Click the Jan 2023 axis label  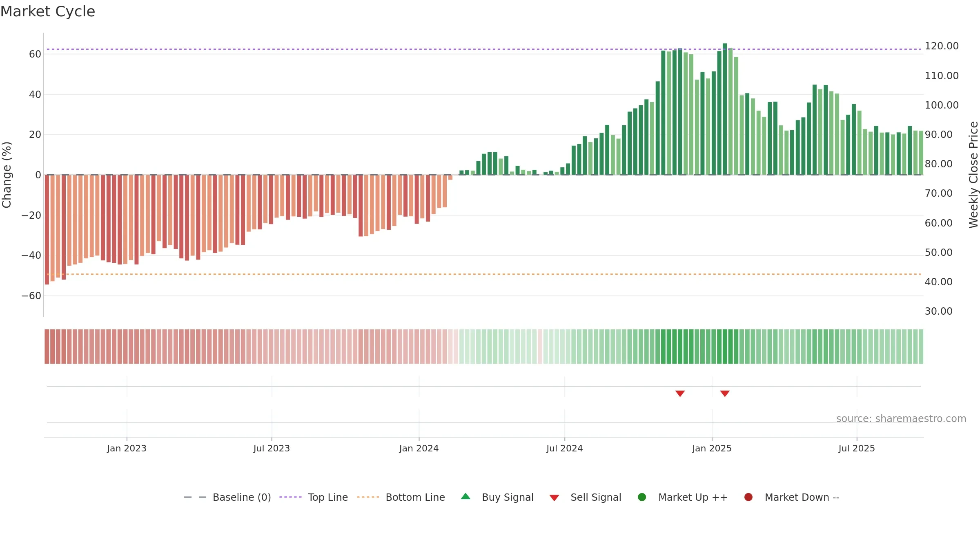[x=127, y=448]
